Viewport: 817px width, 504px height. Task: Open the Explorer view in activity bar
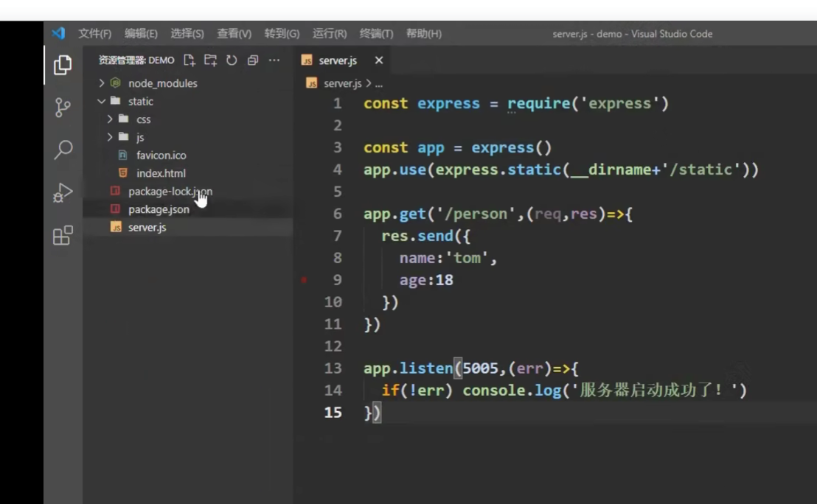[63, 65]
